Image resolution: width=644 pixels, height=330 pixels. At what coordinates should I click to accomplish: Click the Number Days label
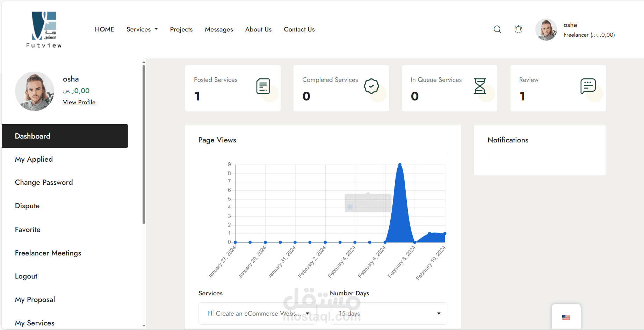pos(349,293)
